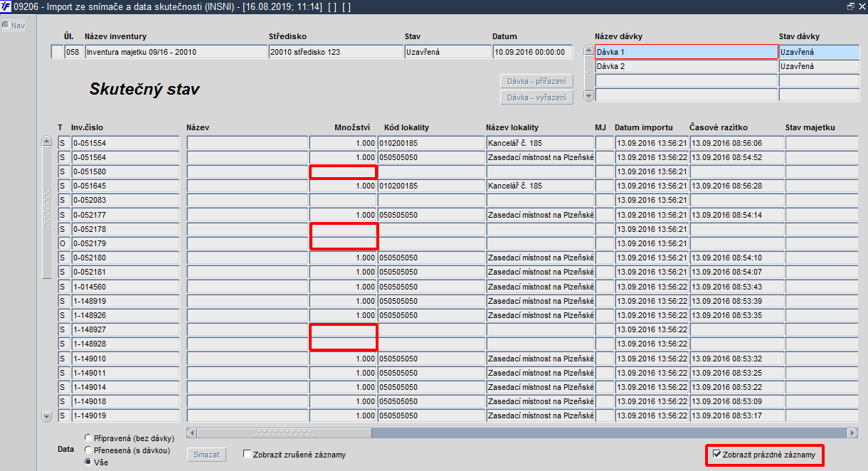Click horizontal scrollbar right arrow
The width and height of the screenshot is (868, 471).
[x=852, y=433]
